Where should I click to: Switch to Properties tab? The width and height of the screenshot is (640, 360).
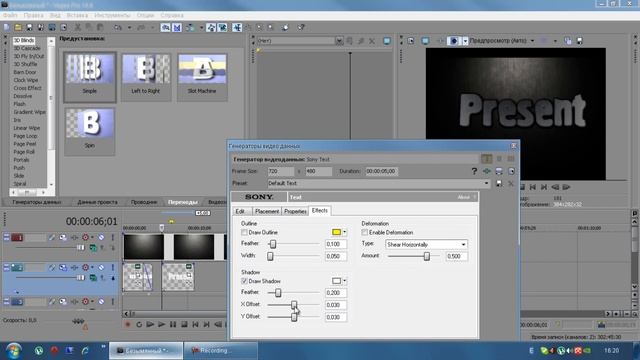pyautogui.click(x=295, y=211)
